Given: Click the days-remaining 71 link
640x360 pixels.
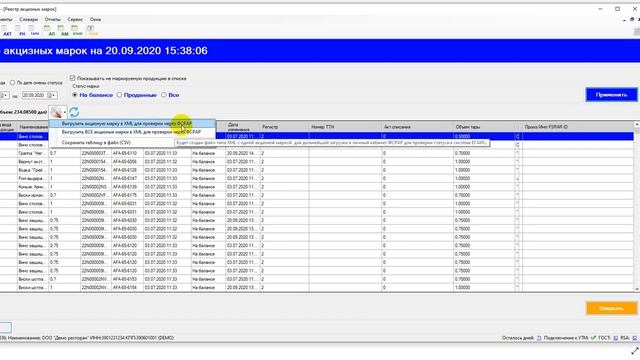Looking at the screenshot, I should (x=539, y=338).
